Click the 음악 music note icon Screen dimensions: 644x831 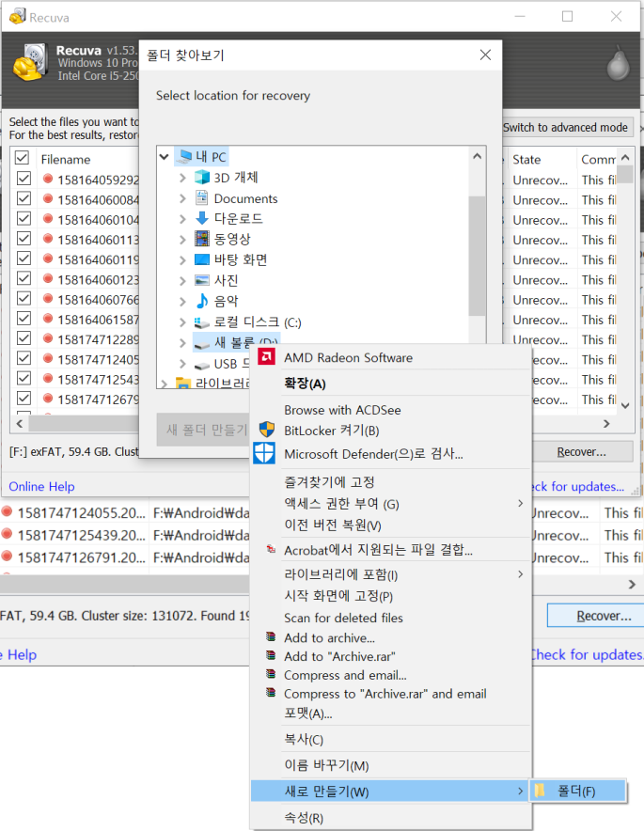[x=201, y=301]
